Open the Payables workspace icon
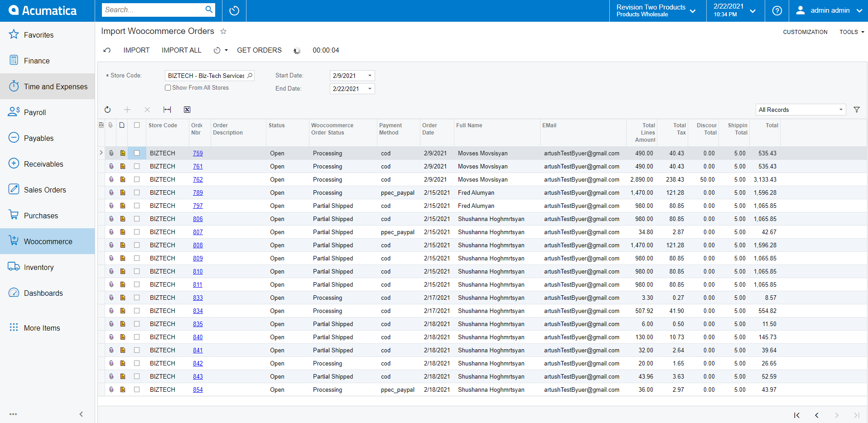This screenshot has width=868, height=423. coord(14,138)
